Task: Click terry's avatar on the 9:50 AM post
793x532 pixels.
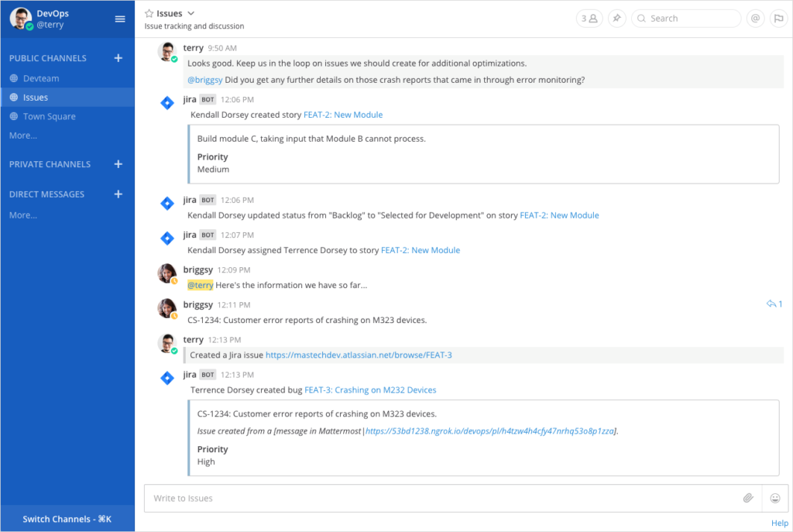Action: pos(167,52)
